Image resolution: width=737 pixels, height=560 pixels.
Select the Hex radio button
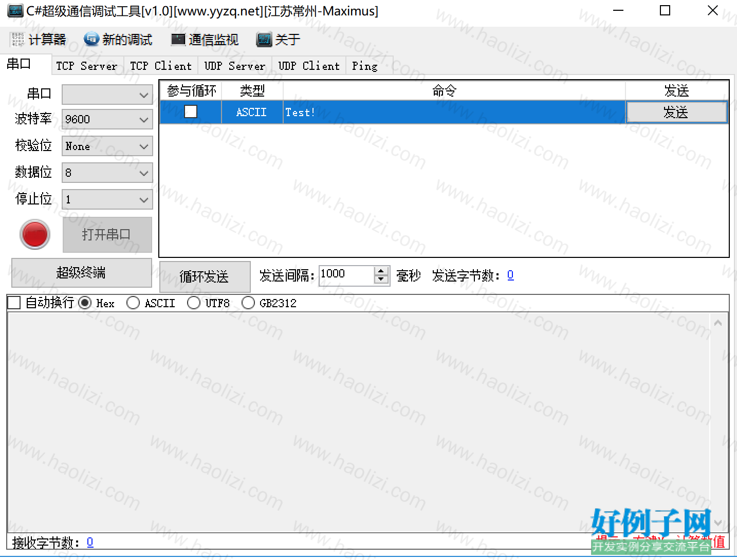coord(85,303)
